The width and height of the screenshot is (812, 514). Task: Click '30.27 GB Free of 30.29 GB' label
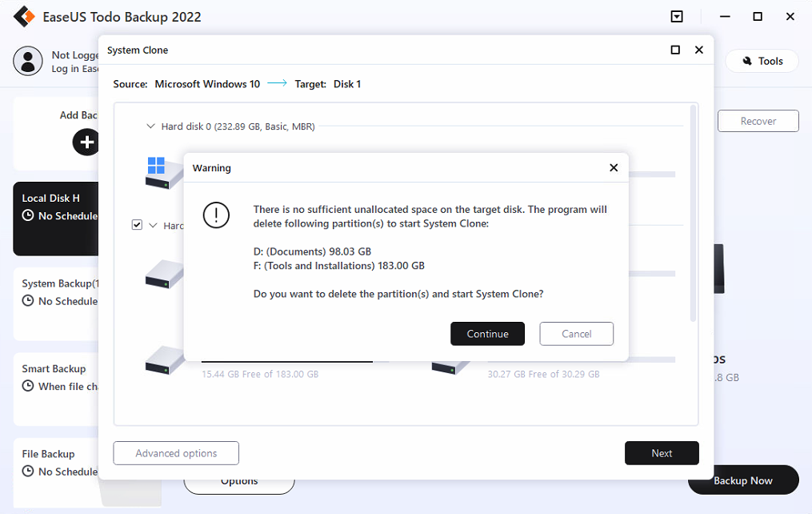coord(543,374)
